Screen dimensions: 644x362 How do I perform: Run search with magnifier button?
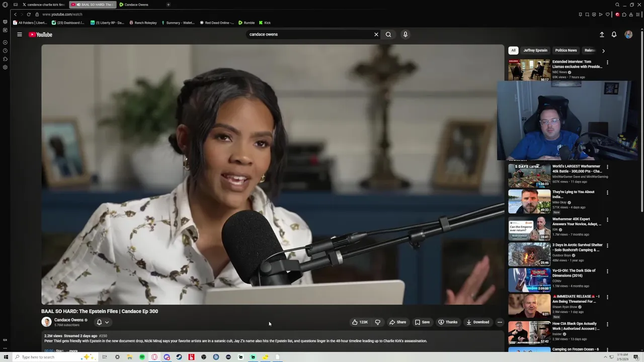coord(388,35)
